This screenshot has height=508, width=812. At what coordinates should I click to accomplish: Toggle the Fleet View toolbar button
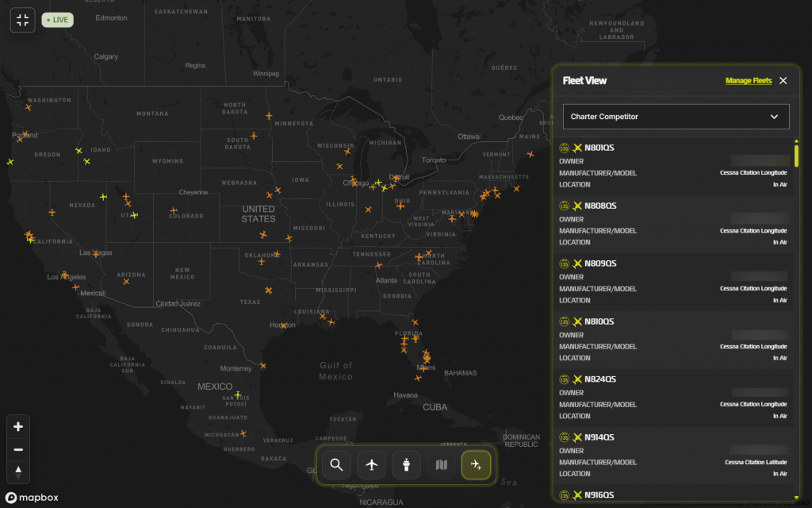click(476, 465)
